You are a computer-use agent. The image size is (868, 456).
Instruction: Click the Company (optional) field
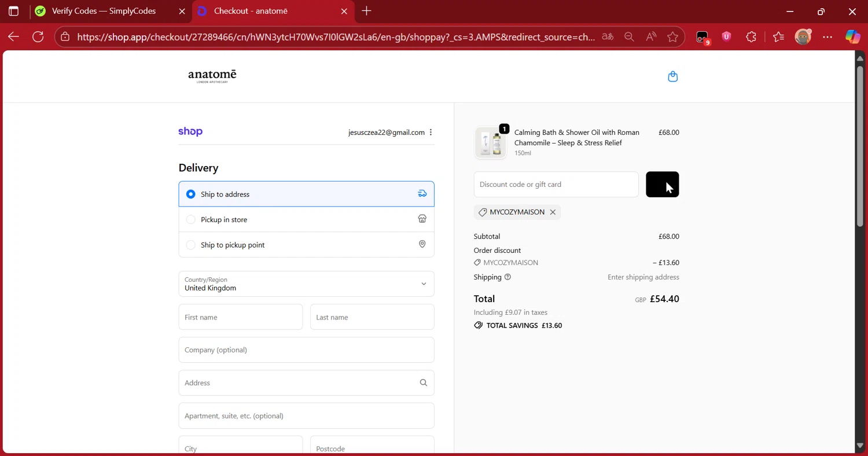[306, 350]
